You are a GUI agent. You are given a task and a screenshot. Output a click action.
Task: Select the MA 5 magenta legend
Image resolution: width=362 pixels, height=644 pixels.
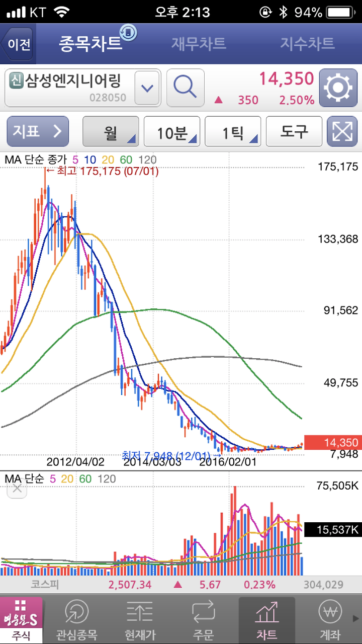tap(75, 160)
